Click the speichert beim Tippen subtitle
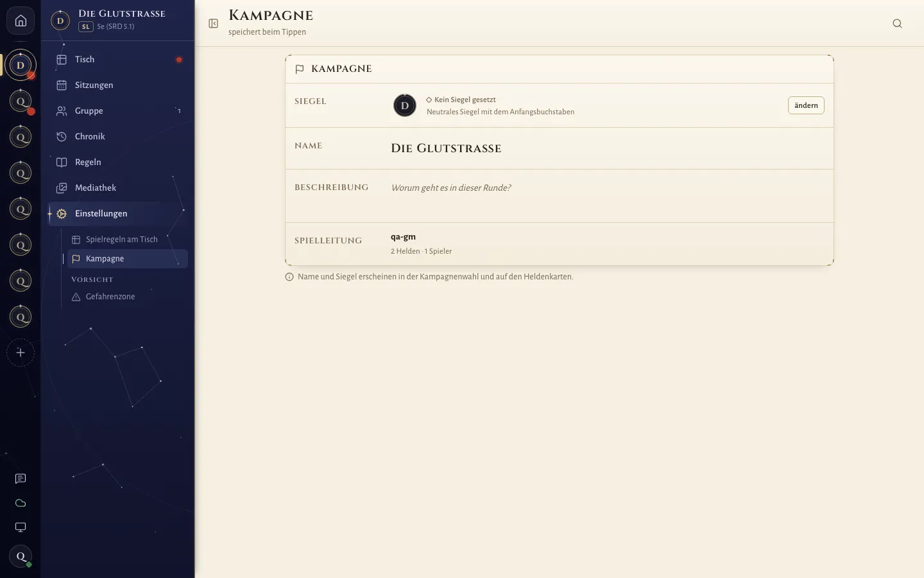This screenshot has width=924, height=578. [267, 32]
